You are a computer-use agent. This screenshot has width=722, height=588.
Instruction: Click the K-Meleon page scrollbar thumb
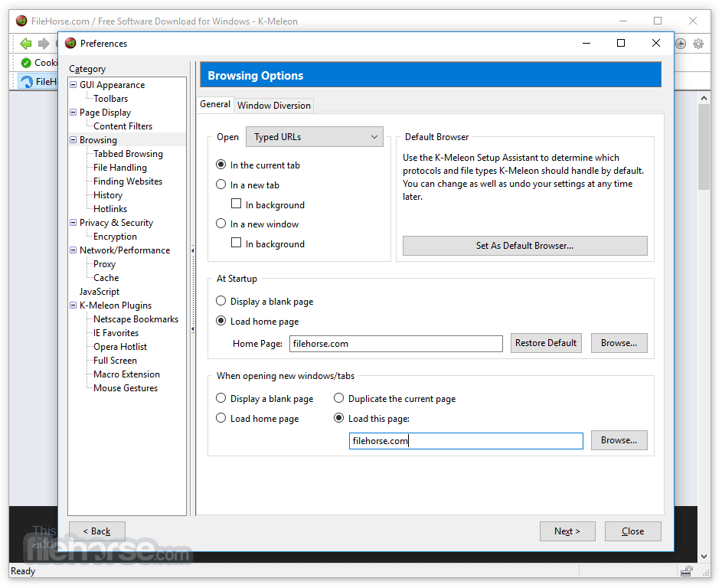704,147
